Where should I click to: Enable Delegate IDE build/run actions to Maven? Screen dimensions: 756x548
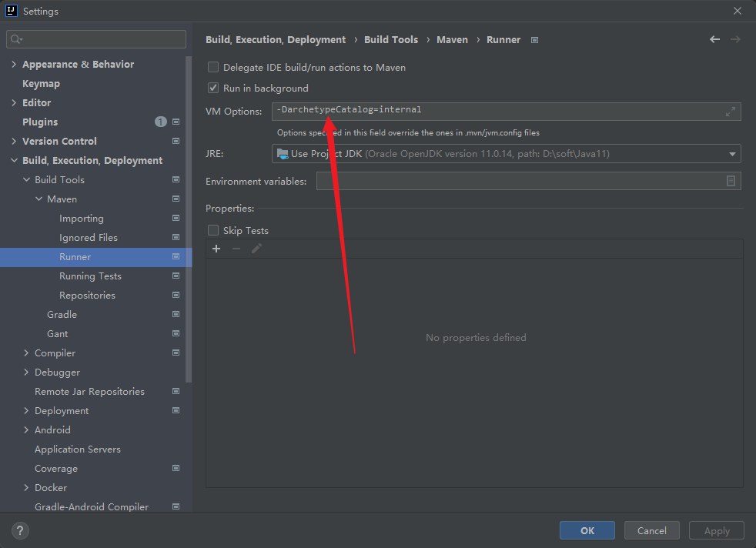(x=213, y=67)
